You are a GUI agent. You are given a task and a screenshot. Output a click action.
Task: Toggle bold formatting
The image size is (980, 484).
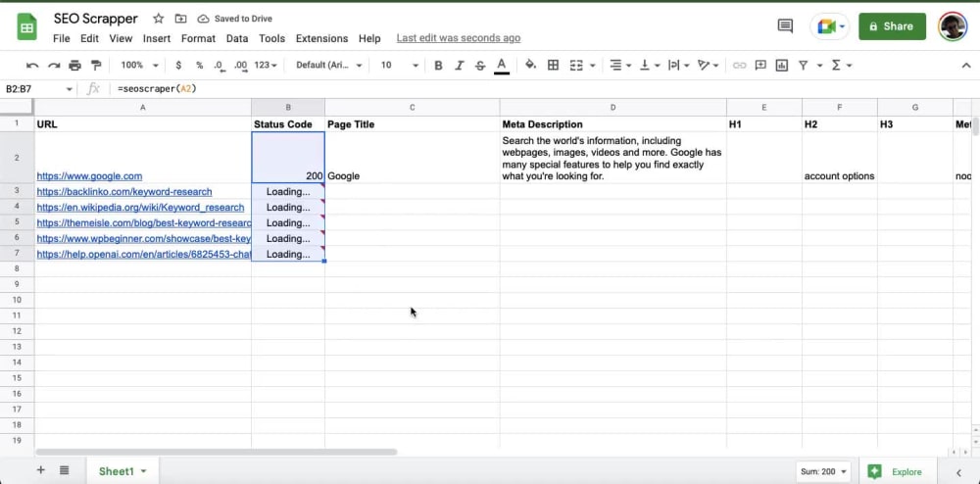click(438, 65)
